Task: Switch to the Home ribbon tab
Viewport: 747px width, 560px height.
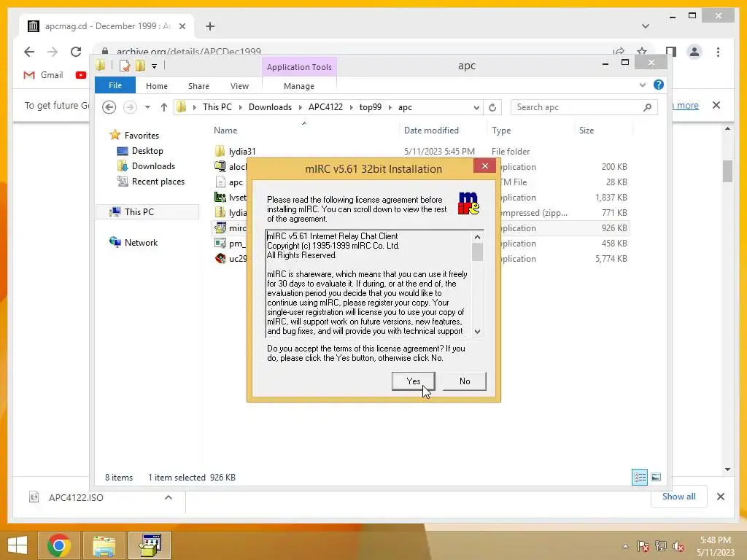Action: tap(157, 86)
